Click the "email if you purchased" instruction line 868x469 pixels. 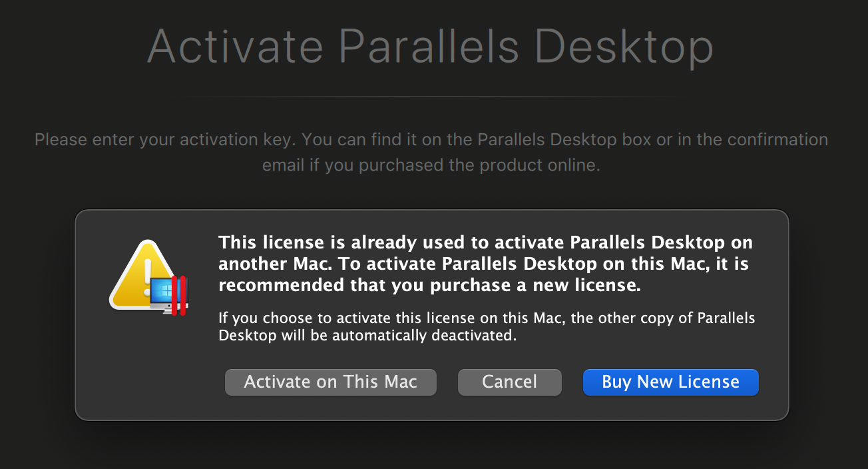click(x=431, y=165)
